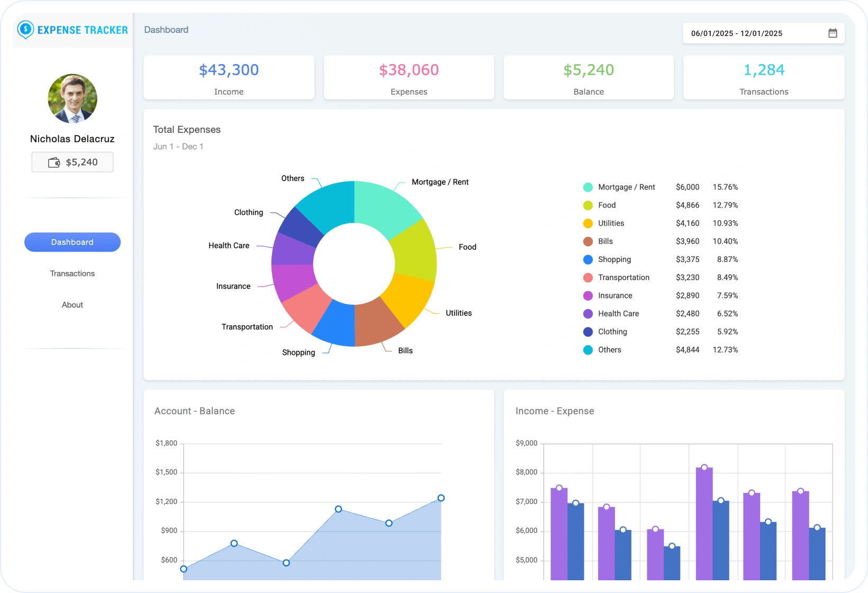Click the date range input field
This screenshot has height=593, width=868.
pyautogui.click(x=752, y=33)
